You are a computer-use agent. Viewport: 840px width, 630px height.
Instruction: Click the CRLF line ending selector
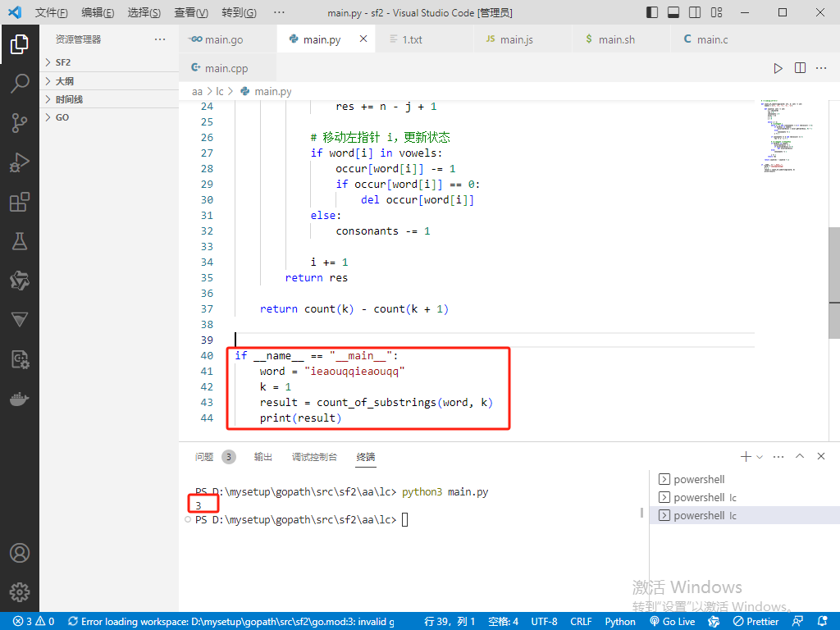coord(581,622)
